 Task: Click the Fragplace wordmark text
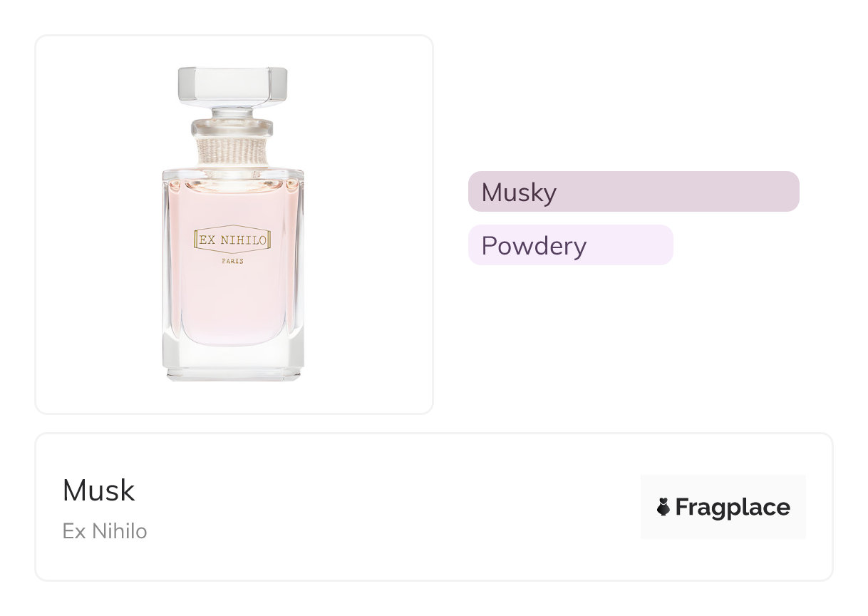733,507
